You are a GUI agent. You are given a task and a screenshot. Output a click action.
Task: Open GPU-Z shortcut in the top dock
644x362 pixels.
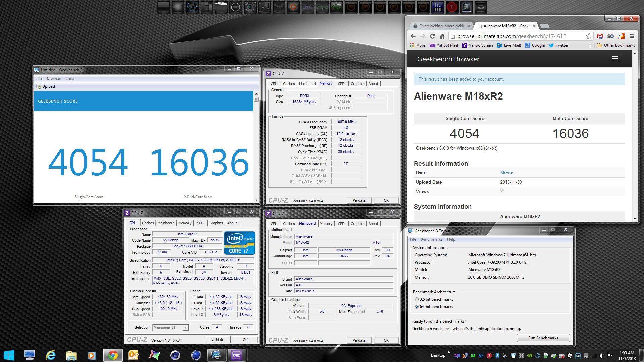click(x=322, y=7)
